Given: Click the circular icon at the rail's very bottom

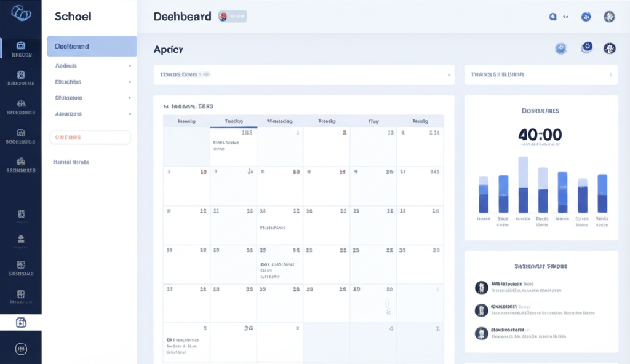Looking at the screenshot, I should pos(21,349).
